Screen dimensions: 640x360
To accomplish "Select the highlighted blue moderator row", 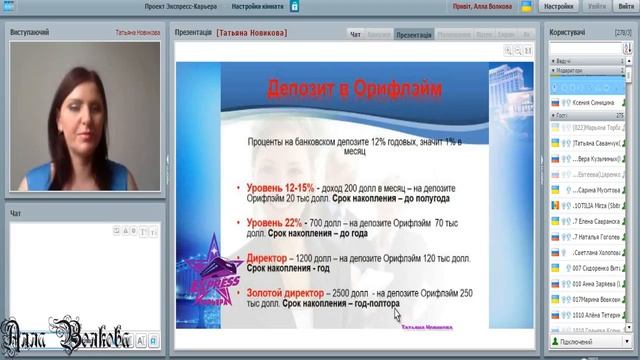I will (x=587, y=87).
